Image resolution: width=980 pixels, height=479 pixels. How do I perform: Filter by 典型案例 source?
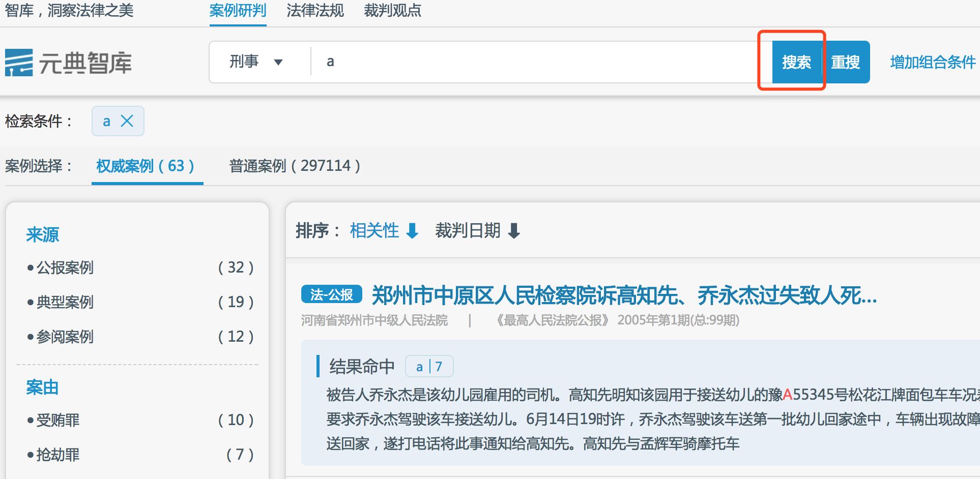click(x=65, y=302)
